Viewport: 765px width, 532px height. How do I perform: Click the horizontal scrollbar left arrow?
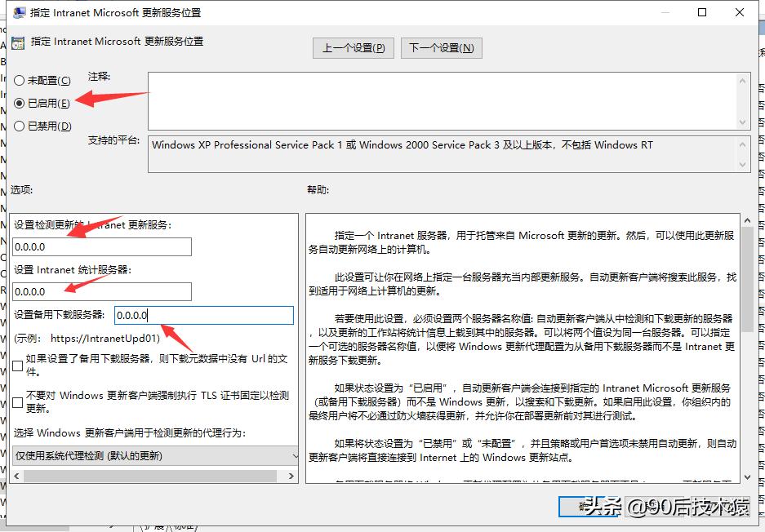tap(15, 474)
